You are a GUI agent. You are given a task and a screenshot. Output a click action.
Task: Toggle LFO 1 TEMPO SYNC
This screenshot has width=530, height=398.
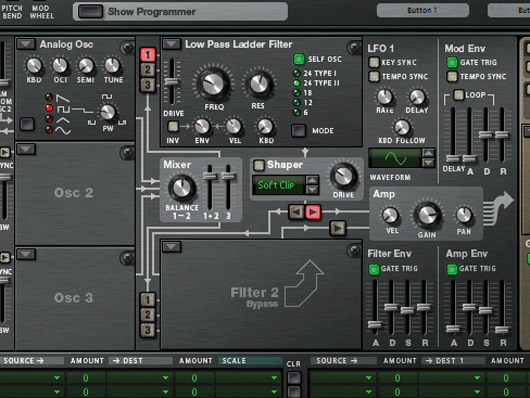(374, 76)
